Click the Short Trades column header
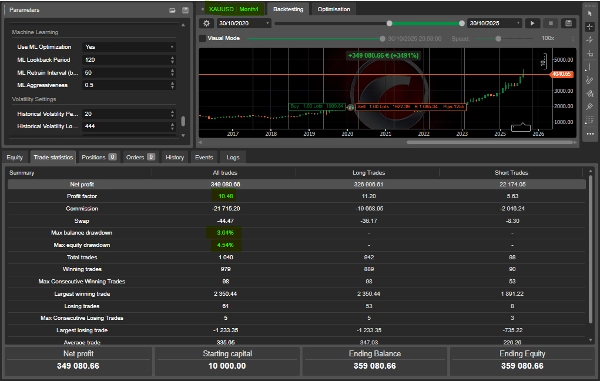600x381 pixels. point(511,173)
